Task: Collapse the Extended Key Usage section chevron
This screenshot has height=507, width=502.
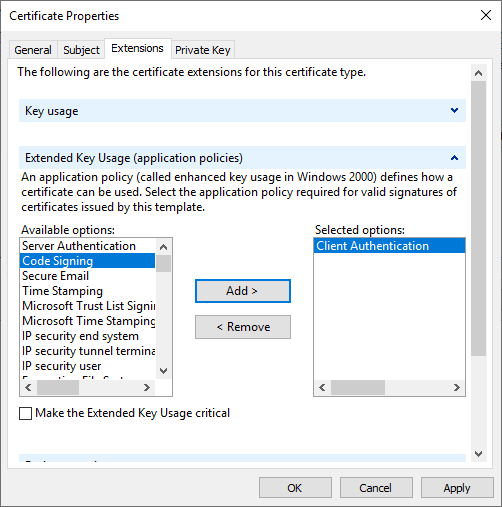Action: point(454,158)
